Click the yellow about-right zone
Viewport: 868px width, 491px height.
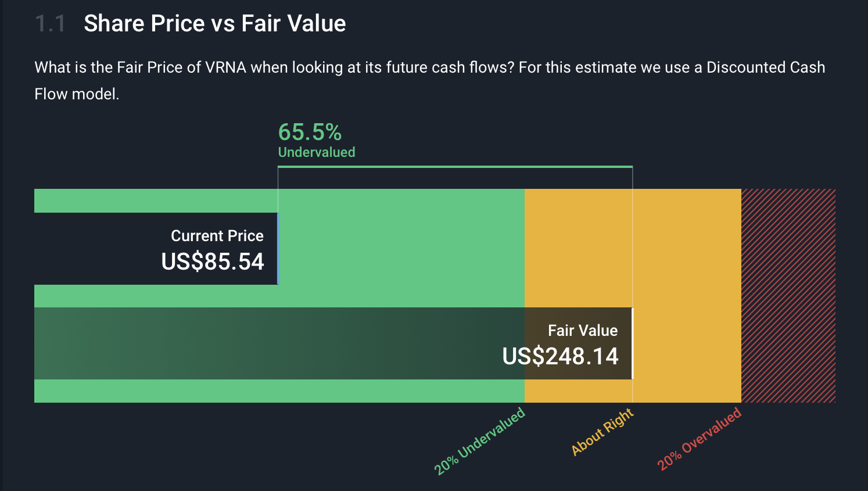tap(686, 249)
